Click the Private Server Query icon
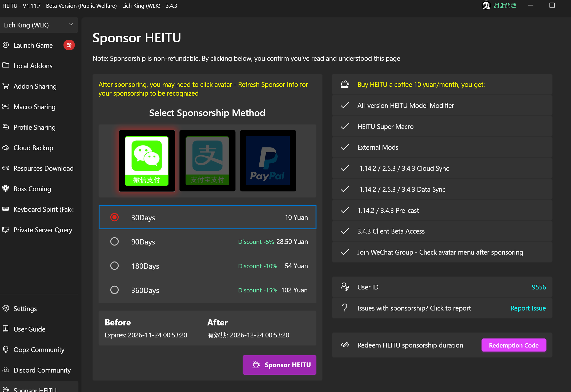 [x=6, y=230]
